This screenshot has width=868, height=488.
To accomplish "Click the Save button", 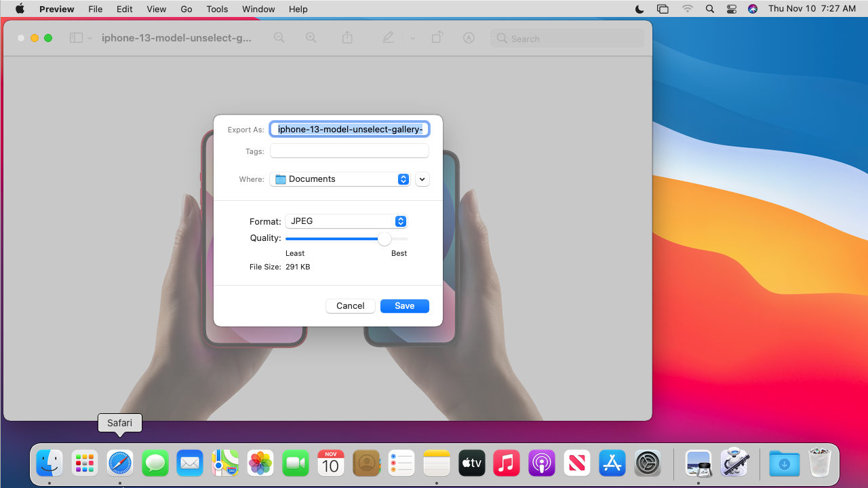I will click(405, 305).
